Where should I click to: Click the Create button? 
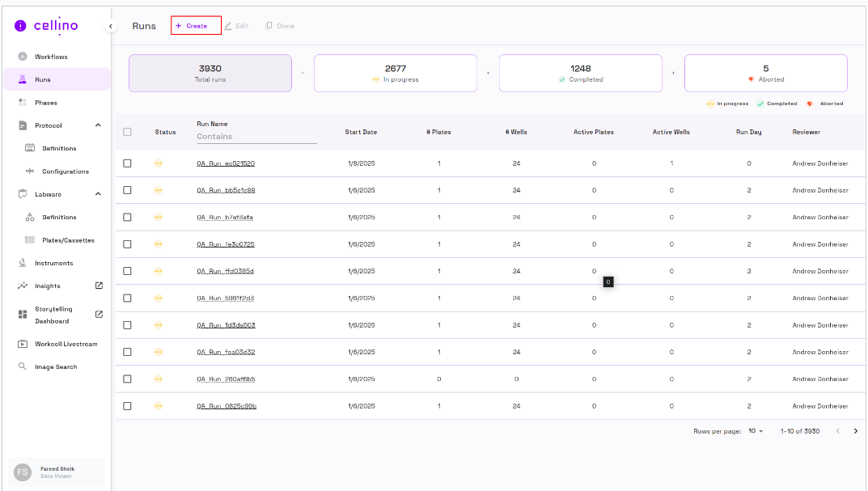click(x=196, y=26)
